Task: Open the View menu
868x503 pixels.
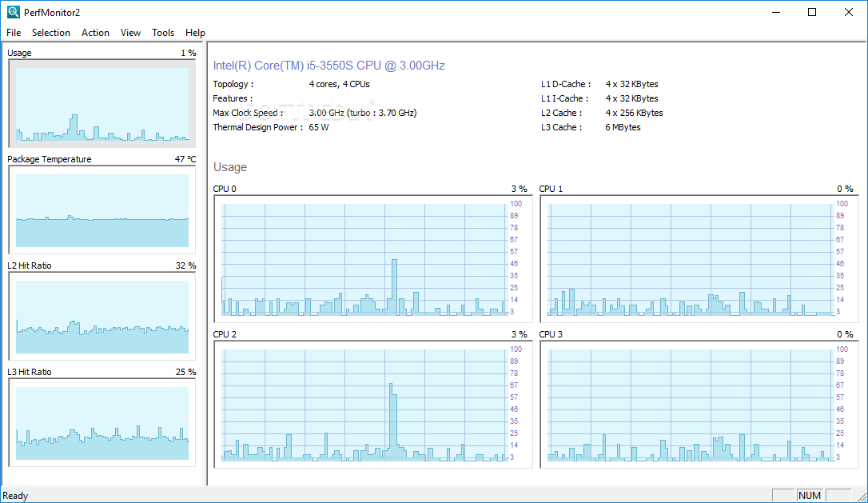Action: [x=130, y=33]
